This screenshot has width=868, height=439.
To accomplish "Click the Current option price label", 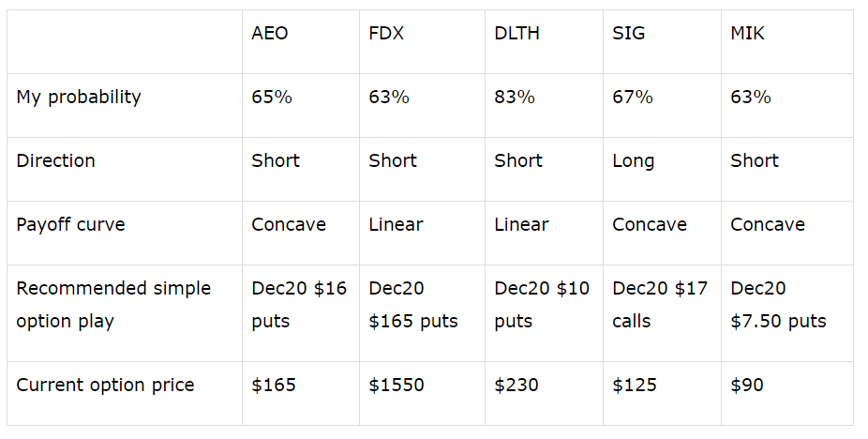I will 105,386.
